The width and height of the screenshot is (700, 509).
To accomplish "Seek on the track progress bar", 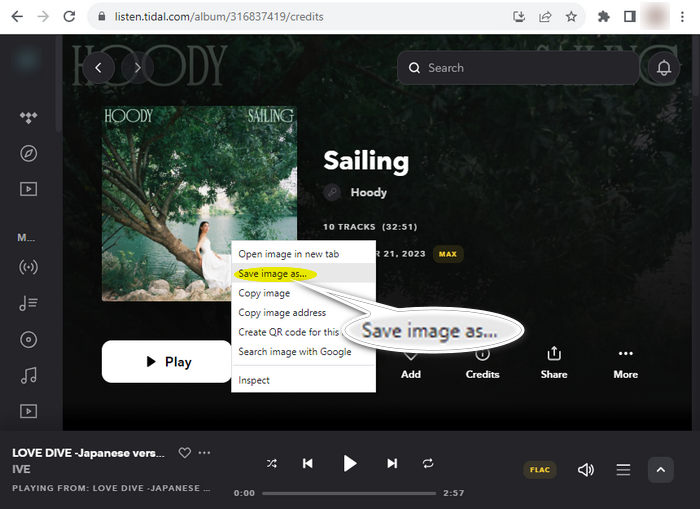I will point(349,493).
